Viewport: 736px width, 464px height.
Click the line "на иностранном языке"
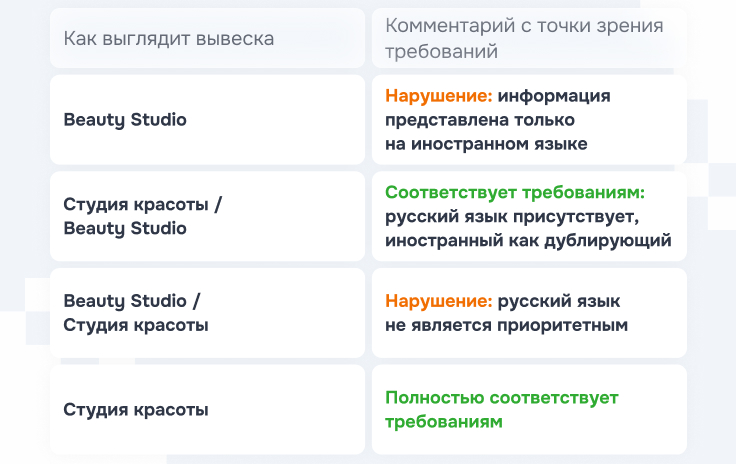point(486,144)
